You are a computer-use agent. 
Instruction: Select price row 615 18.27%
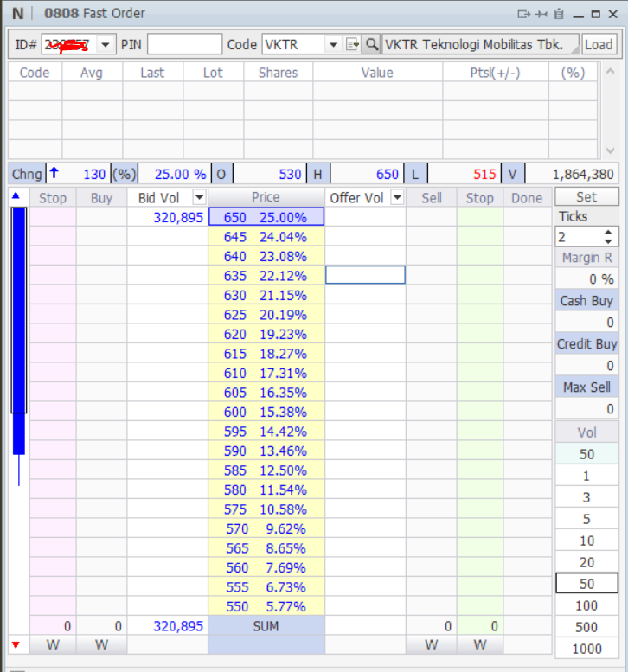click(x=266, y=353)
